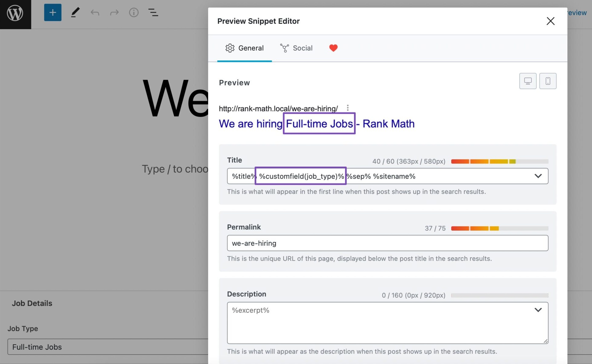Click the Job Details panel heading
Screen dimensions: 592x364
(32, 303)
